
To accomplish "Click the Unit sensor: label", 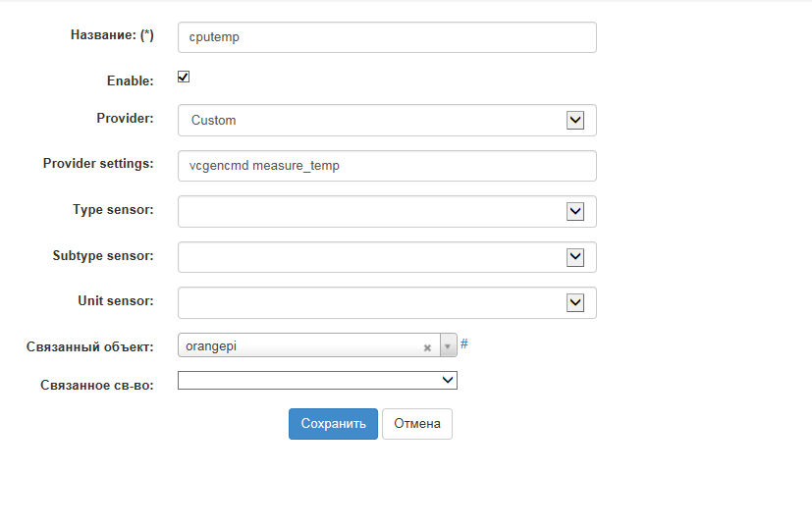I will (x=115, y=300).
